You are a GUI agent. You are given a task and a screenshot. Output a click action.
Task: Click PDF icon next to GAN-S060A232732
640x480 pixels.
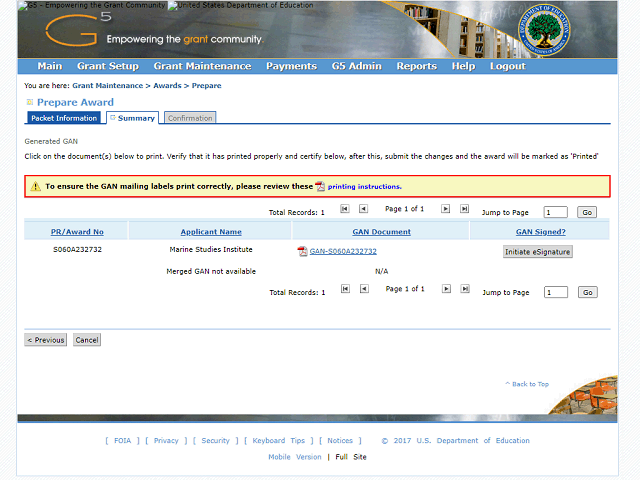tap(302, 251)
